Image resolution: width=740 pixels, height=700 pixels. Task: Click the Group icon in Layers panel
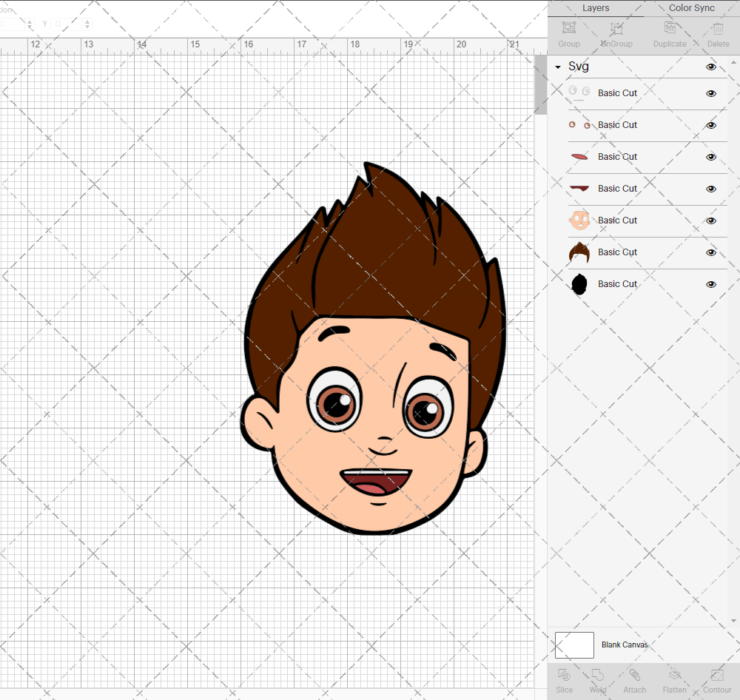pos(568,28)
